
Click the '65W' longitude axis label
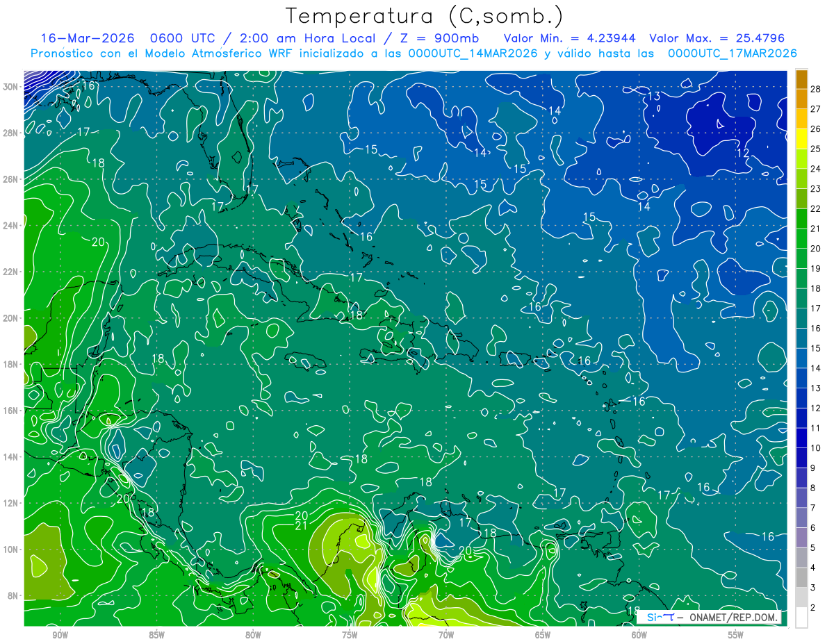(543, 636)
